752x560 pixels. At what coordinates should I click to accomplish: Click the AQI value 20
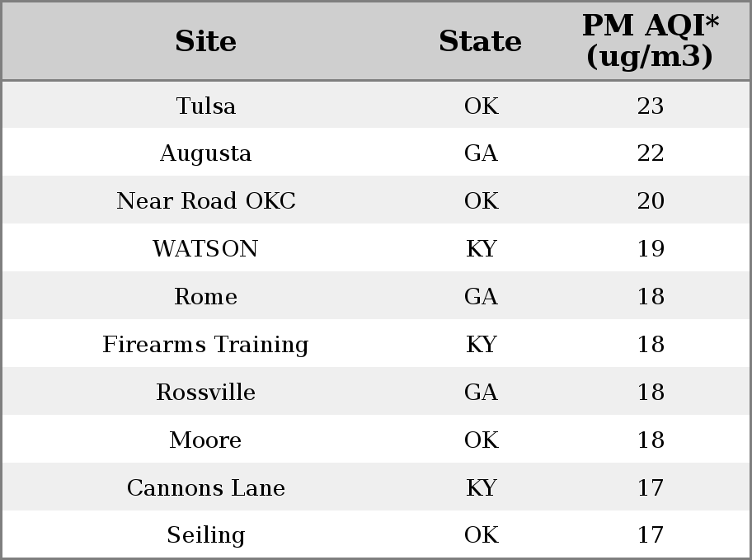651,200
